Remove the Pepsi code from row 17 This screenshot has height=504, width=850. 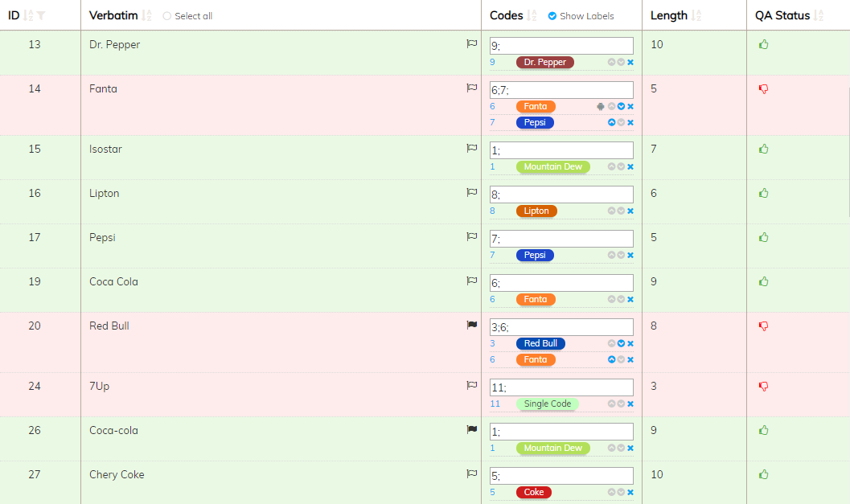[x=630, y=256]
